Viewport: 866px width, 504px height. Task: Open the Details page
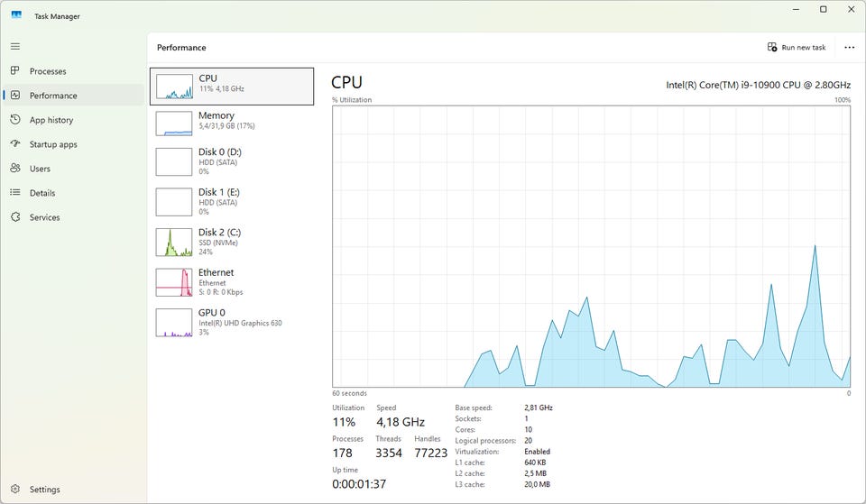(42, 193)
